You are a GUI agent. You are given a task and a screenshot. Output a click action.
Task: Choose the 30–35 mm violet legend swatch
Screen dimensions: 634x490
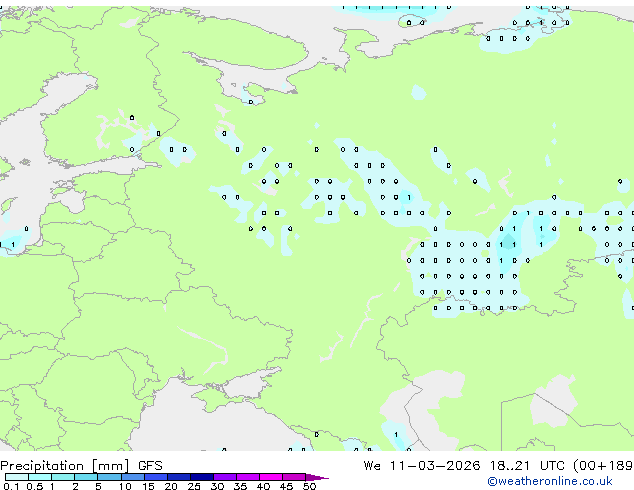(x=225, y=477)
